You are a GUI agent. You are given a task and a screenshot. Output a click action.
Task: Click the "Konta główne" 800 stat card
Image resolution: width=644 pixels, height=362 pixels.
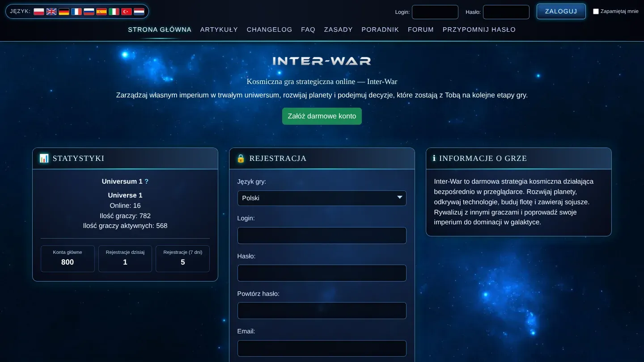pyautogui.click(x=68, y=258)
